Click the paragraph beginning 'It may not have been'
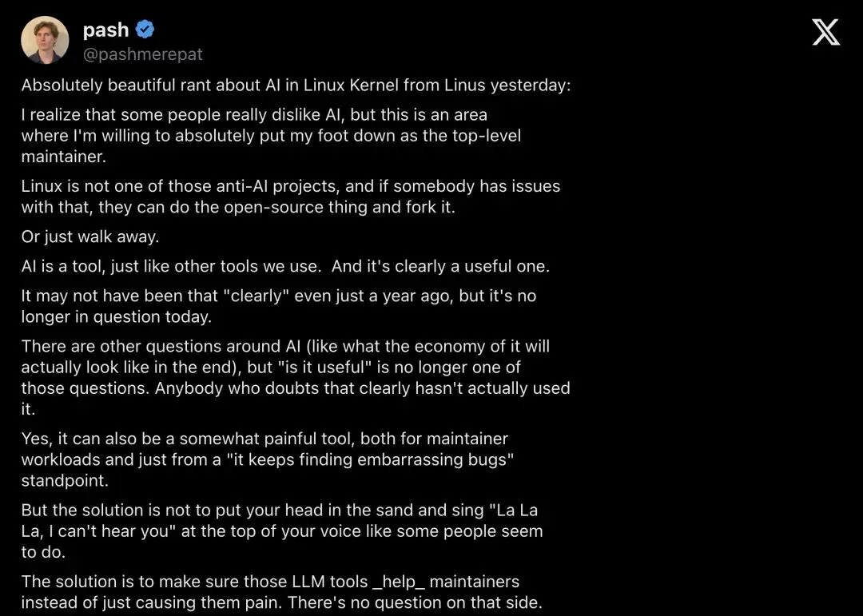 coord(279,306)
